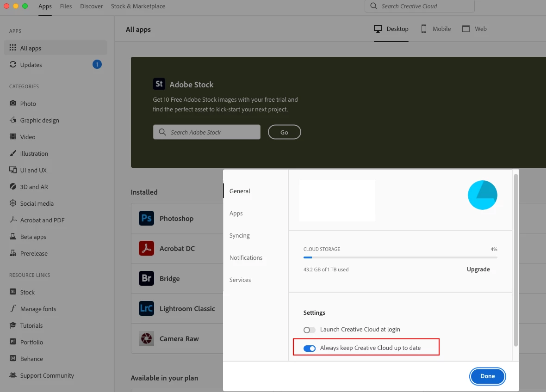This screenshot has height=392, width=546.
Task: Open Services preferences section
Action: [240, 280]
